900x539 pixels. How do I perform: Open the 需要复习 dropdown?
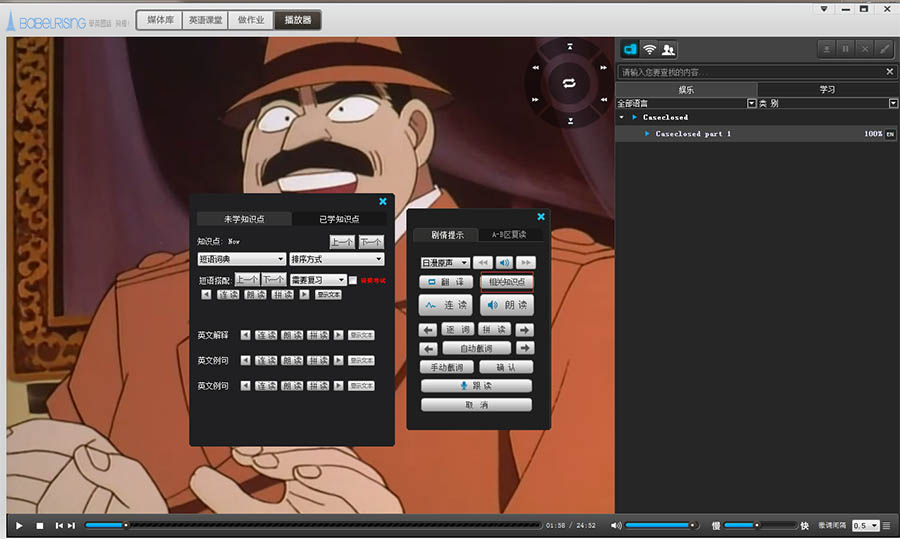point(318,280)
